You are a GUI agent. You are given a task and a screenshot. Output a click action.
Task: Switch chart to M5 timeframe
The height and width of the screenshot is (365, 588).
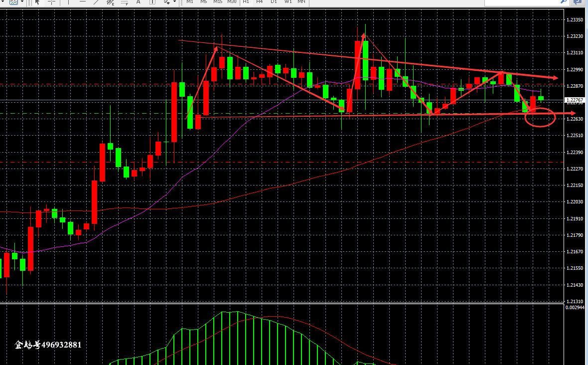(x=204, y=2)
